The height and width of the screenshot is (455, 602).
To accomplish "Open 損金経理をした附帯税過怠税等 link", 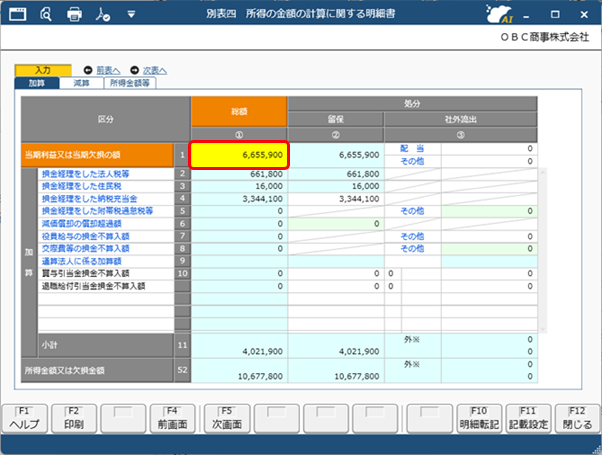I will click(97, 211).
